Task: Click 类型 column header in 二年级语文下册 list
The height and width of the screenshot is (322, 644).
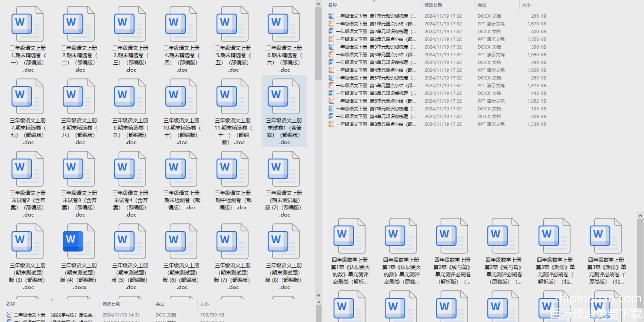Action: click(160, 304)
